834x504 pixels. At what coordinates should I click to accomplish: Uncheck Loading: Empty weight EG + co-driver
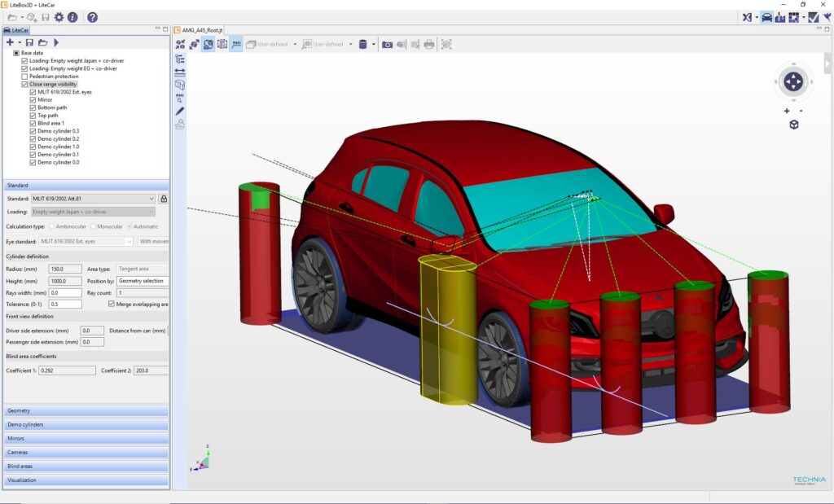(24, 68)
